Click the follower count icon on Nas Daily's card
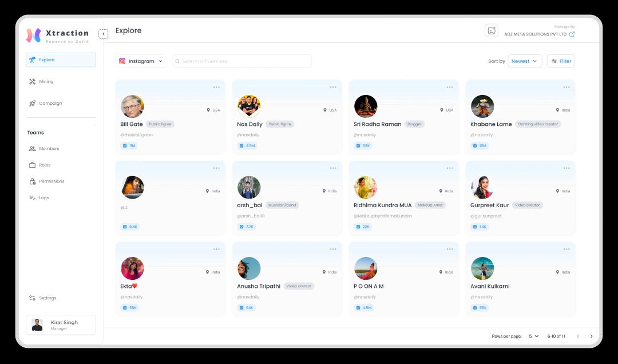 point(241,146)
